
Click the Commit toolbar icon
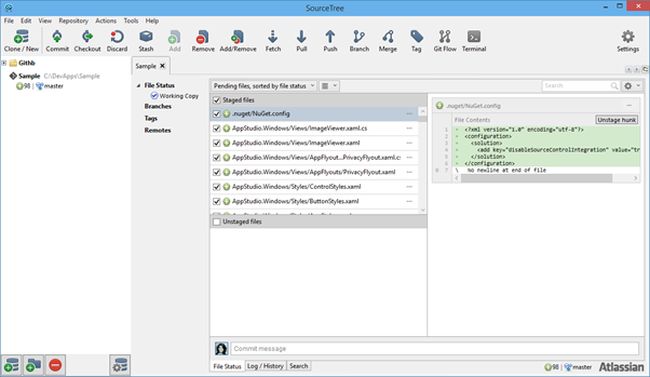[x=57, y=41]
